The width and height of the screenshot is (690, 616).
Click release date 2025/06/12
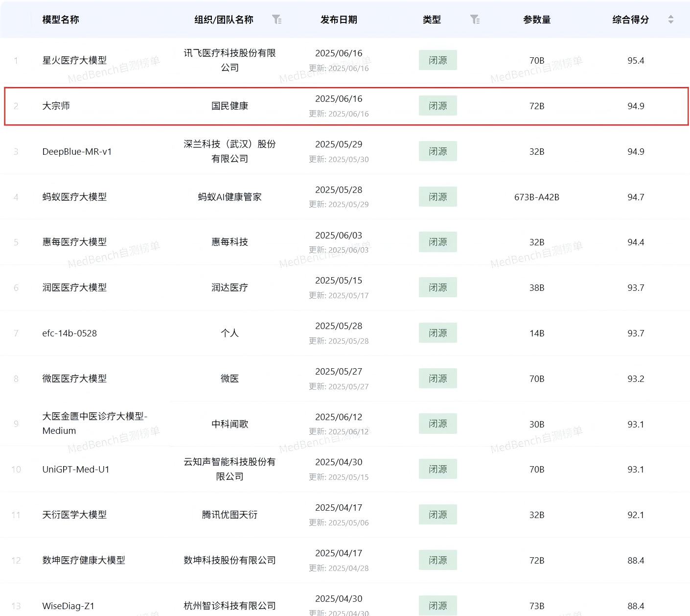(339, 417)
